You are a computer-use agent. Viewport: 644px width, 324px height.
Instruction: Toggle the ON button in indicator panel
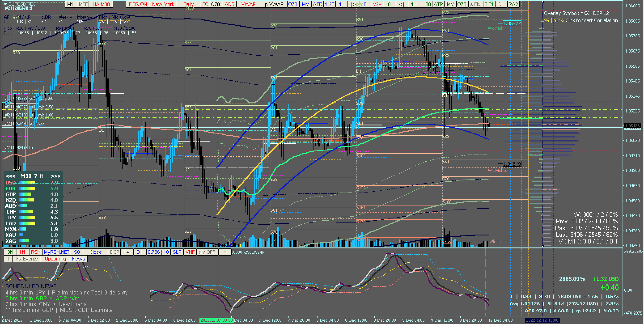[x=10, y=252]
